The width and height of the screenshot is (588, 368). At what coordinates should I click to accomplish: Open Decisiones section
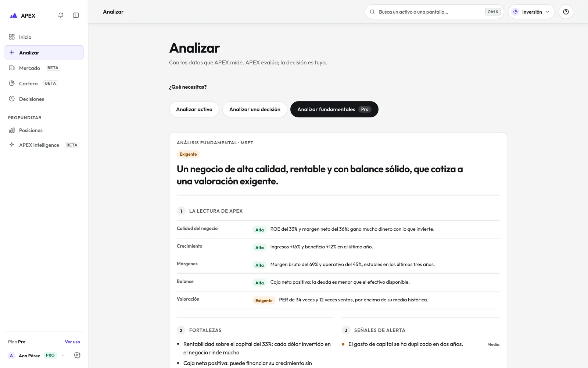tap(44, 99)
